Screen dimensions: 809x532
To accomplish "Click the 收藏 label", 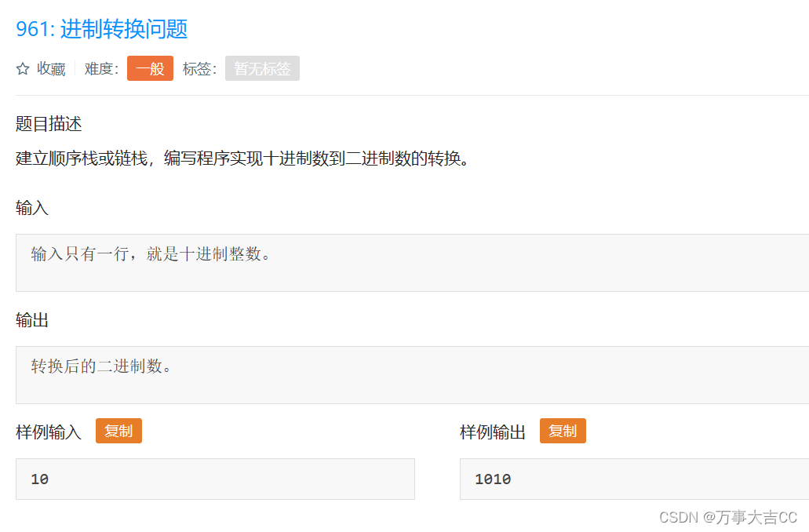I will pos(51,68).
